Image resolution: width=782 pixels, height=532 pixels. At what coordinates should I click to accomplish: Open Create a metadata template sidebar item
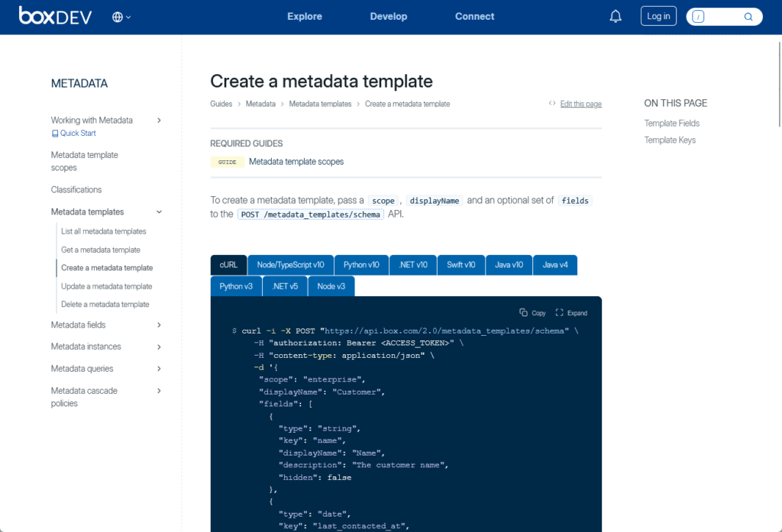(x=107, y=268)
